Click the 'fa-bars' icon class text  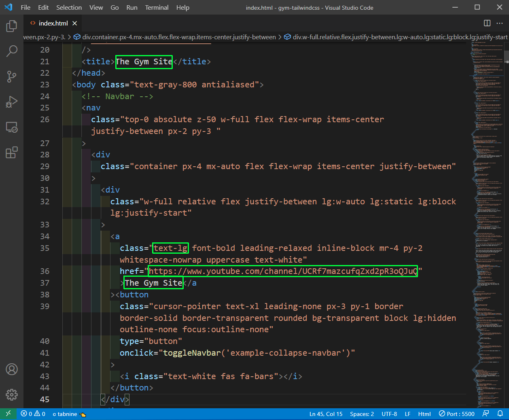(x=257, y=376)
